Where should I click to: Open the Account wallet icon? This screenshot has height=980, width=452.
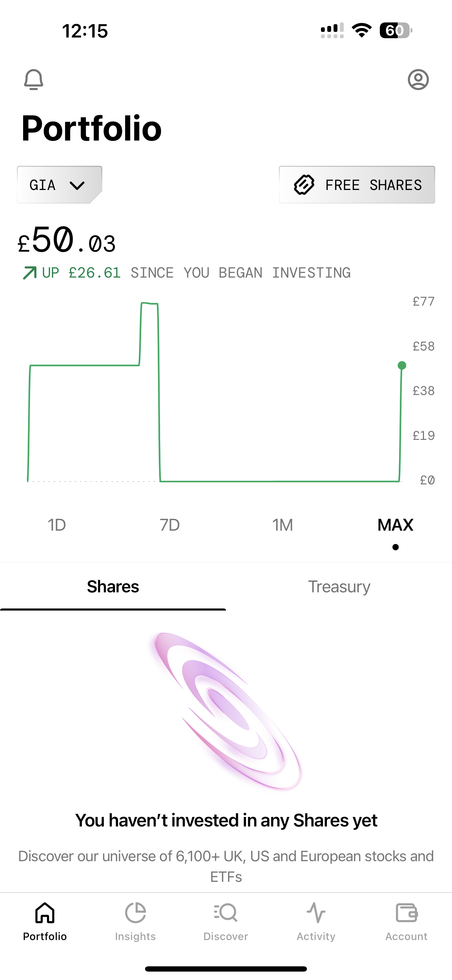pyautogui.click(x=406, y=913)
